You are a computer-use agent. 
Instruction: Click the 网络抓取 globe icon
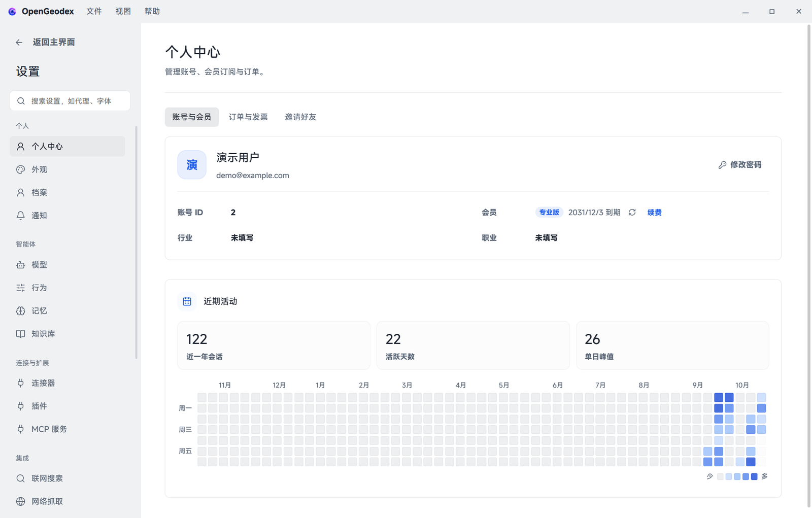20,501
